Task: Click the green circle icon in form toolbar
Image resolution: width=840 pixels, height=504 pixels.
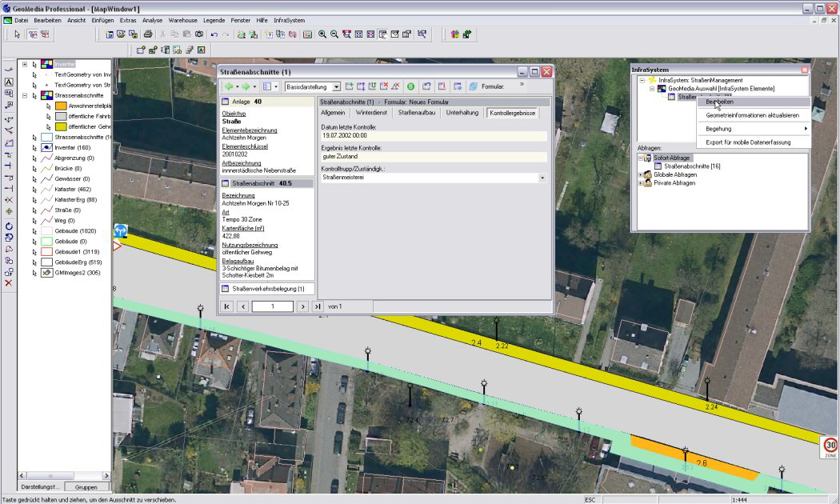Action: (410, 86)
